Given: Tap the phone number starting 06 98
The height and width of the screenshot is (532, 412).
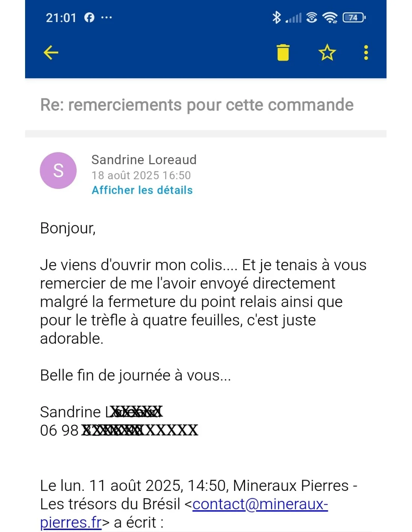Looking at the screenshot, I should [x=119, y=430].
